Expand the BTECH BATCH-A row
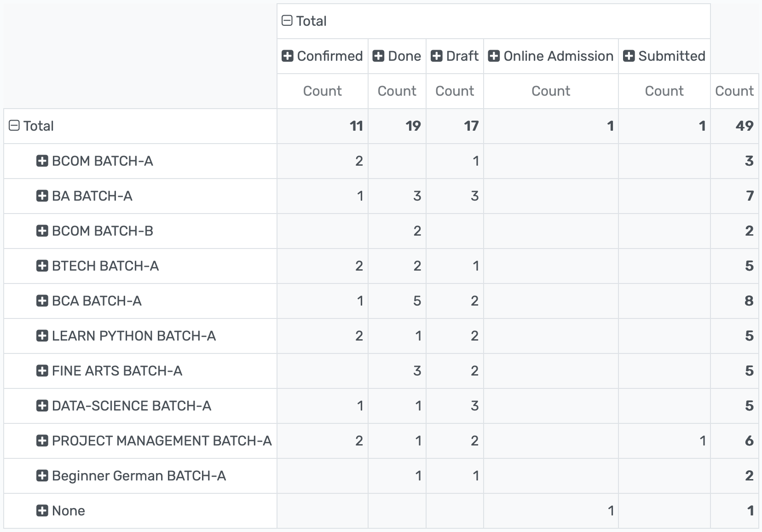Image resolution: width=762 pixels, height=532 pixels. pos(42,266)
